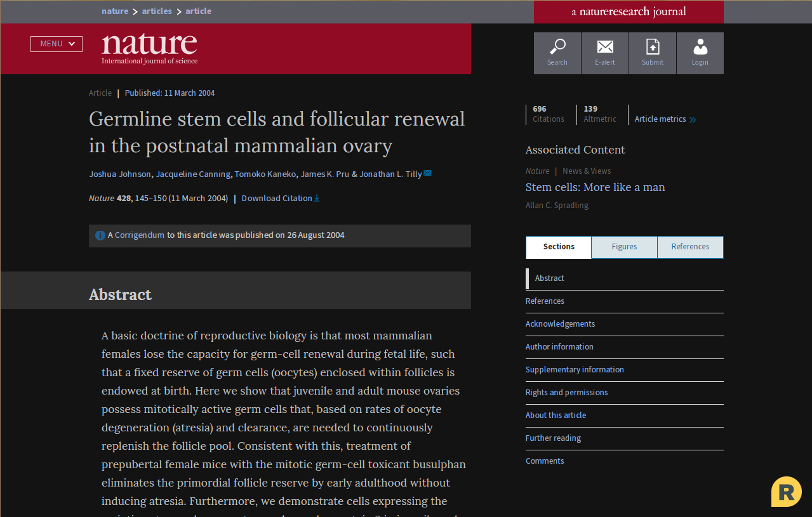The width and height of the screenshot is (812, 517).
Task: Go to Supplementary information section
Action: (x=575, y=370)
